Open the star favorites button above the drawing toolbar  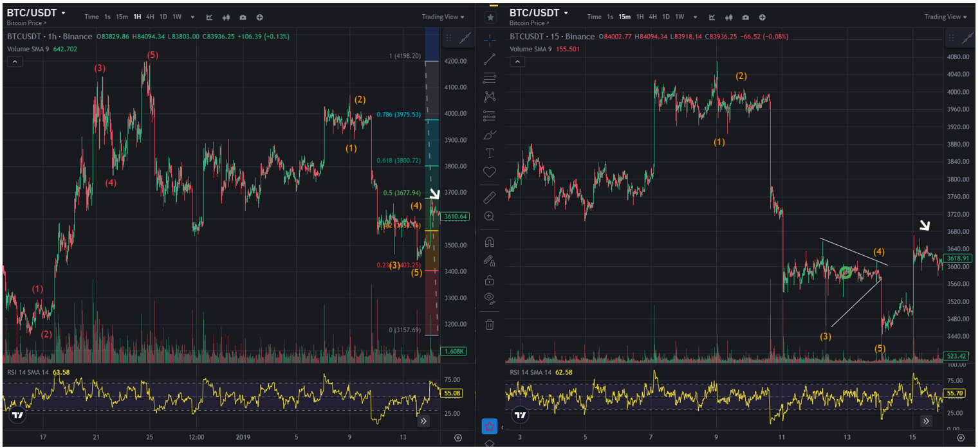click(491, 17)
